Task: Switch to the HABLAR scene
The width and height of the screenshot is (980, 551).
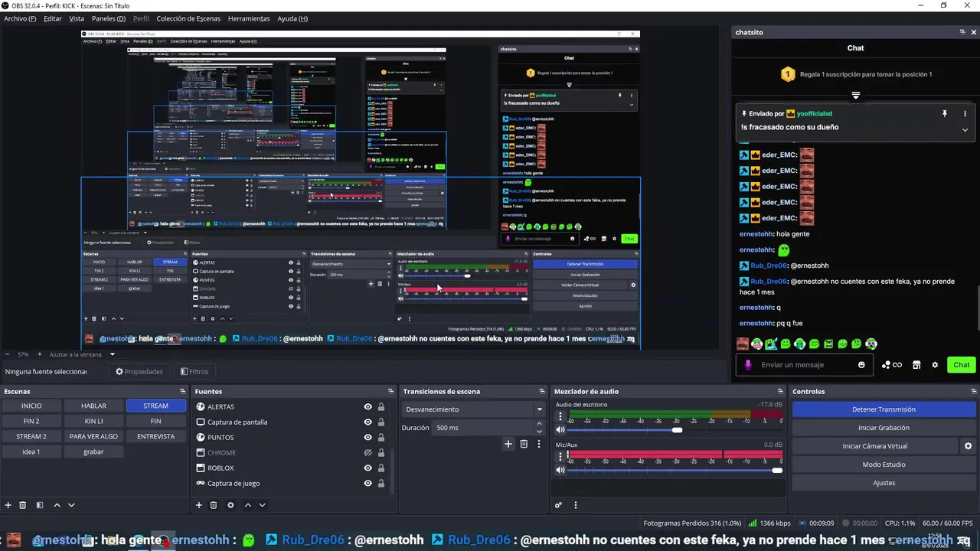Action: [93, 406]
